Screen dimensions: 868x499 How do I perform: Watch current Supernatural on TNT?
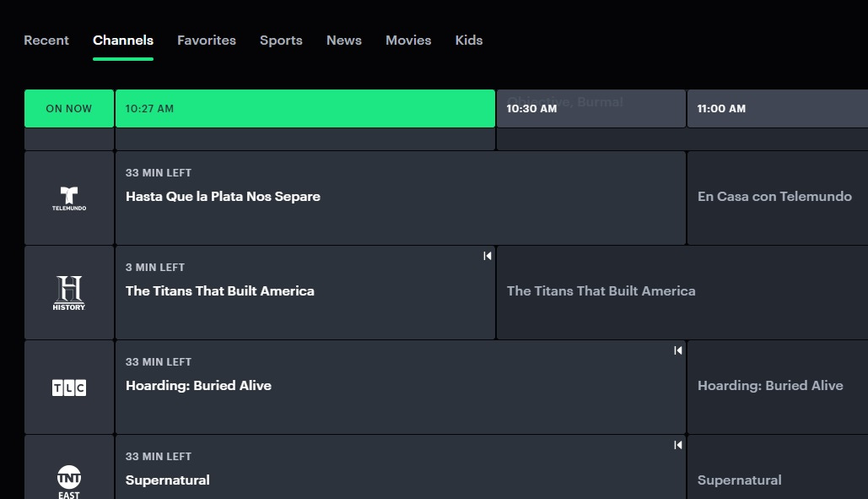click(400, 468)
